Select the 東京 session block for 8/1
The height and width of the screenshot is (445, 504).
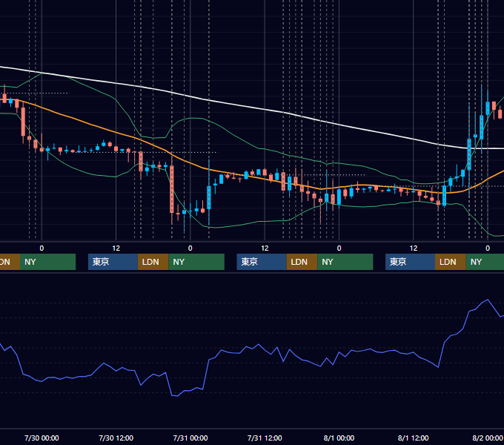point(410,262)
